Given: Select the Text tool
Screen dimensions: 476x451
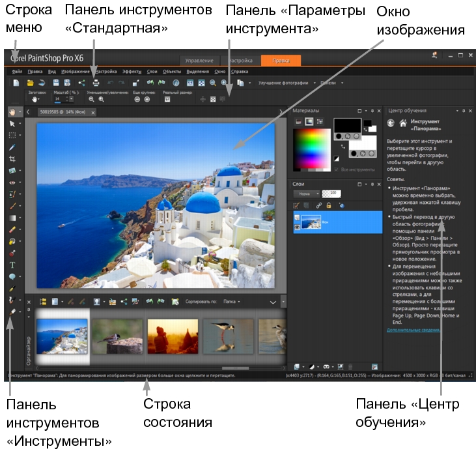Looking at the screenshot, I should [x=12, y=265].
